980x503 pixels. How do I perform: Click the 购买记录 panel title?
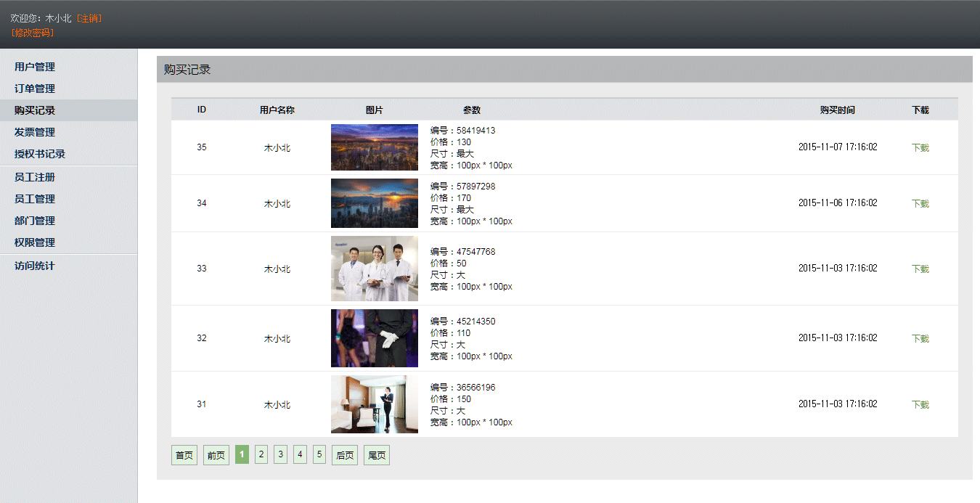click(187, 70)
